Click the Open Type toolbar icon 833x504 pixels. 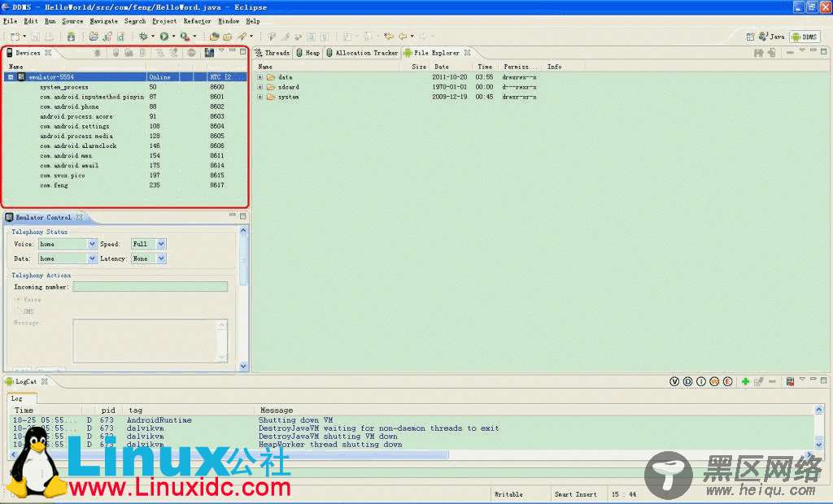214,37
